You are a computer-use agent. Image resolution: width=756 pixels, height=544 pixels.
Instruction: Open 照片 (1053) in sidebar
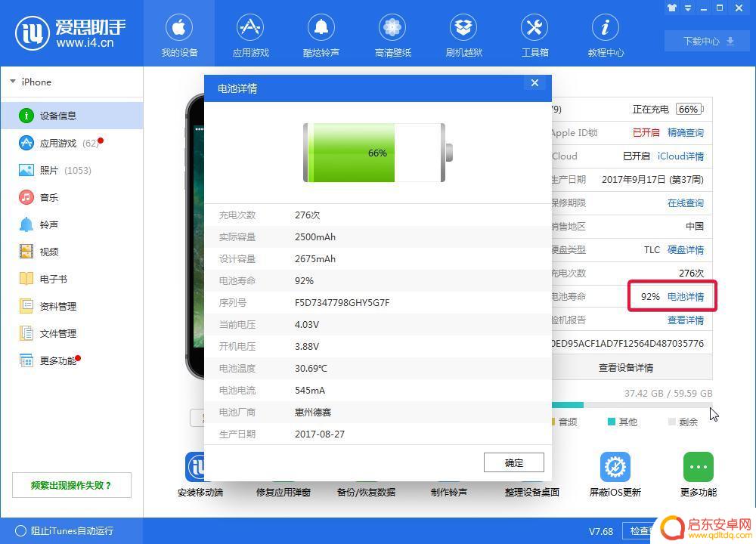point(72,170)
